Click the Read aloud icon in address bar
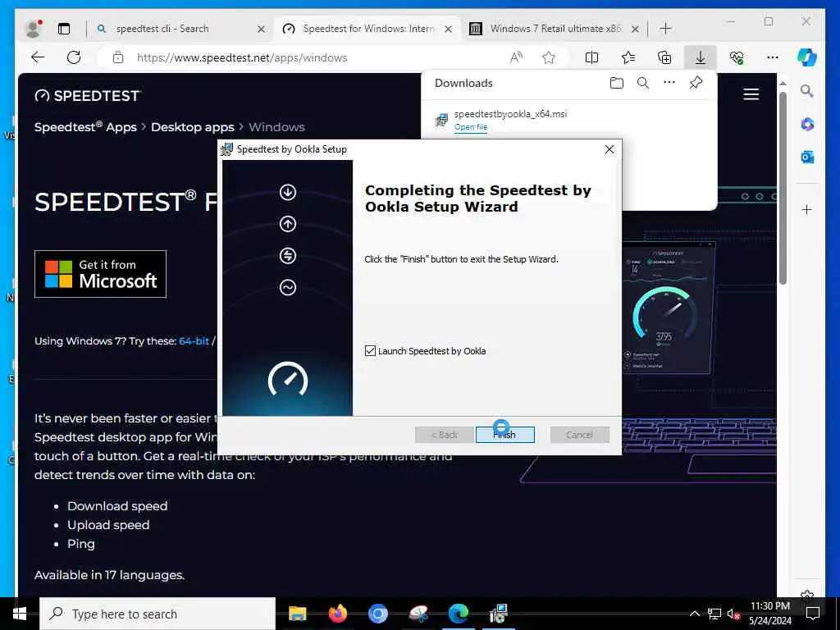The height and width of the screenshot is (630, 840). click(x=516, y=57)
